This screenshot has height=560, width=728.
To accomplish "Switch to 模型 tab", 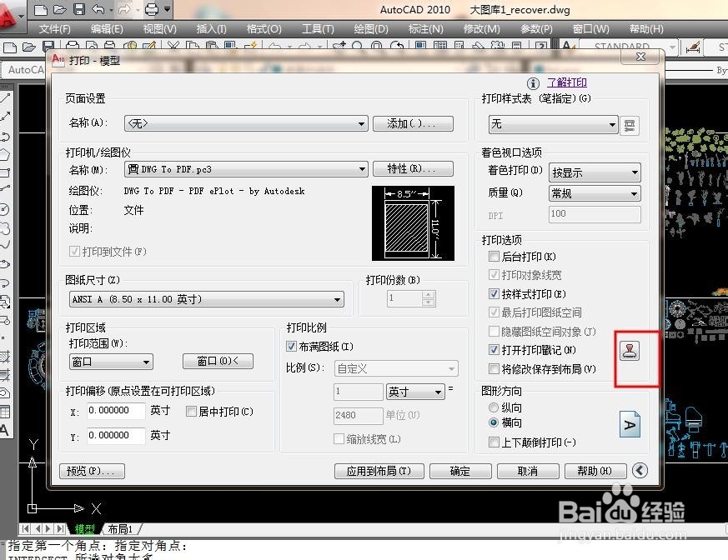I will (84, 529).
